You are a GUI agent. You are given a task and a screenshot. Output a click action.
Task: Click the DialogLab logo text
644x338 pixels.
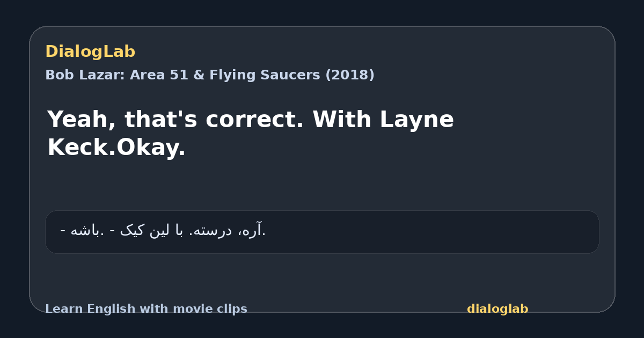pyautogui.click(x=90, y=52)
